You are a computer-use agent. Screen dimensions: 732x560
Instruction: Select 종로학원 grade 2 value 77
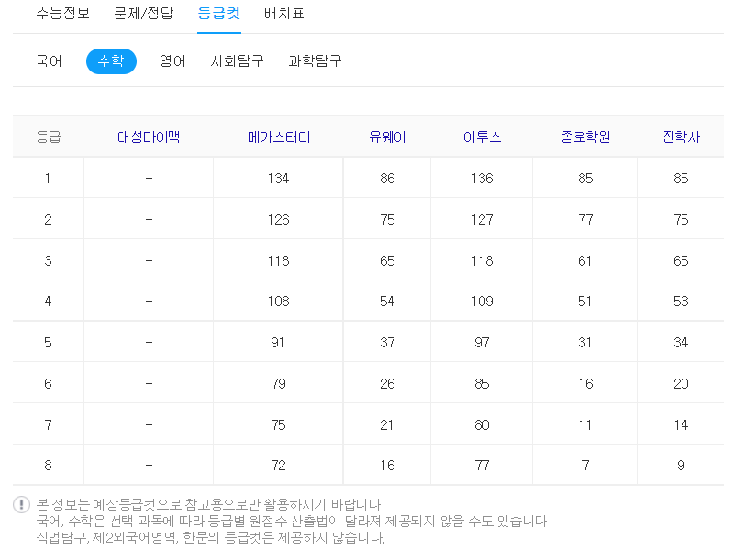coord(585,220)
